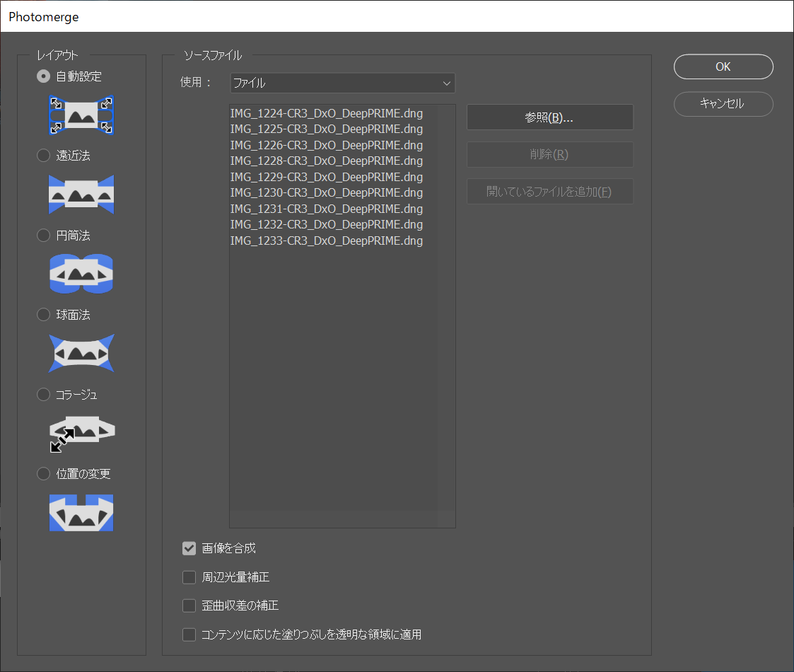Click the OK button
The image size is (794, 672).
[x=723, y=66]
